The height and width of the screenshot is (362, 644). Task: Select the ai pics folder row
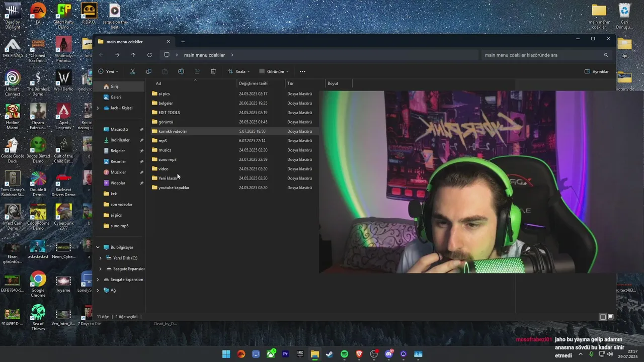coord(234,94)
